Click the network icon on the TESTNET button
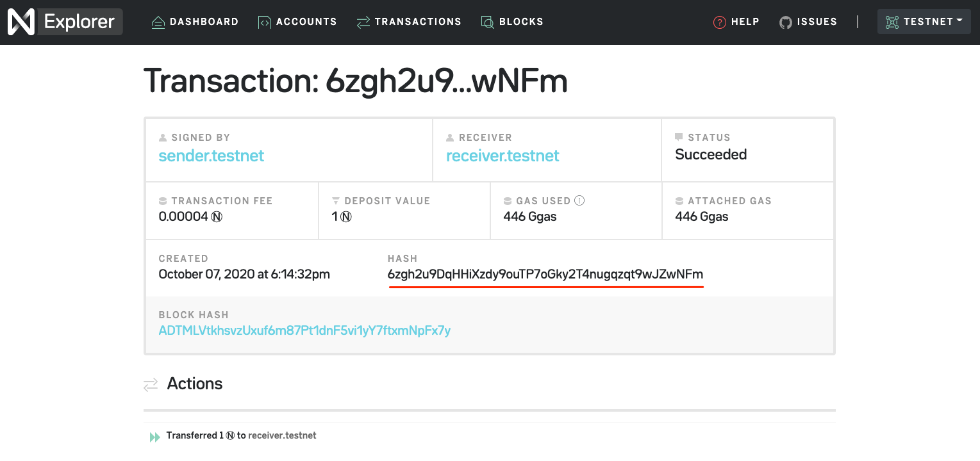Viewport: 980px width, 461px height. pos(892,21)
